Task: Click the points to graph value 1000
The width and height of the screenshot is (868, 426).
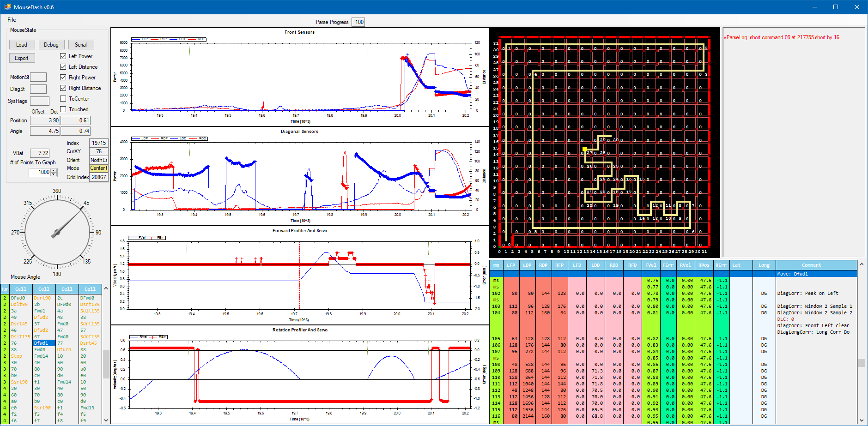Action: (40, 172)
